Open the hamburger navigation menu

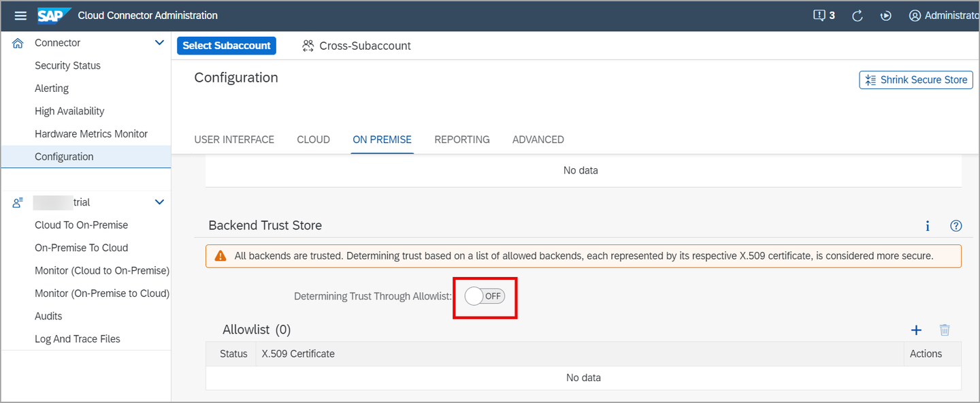20,15
